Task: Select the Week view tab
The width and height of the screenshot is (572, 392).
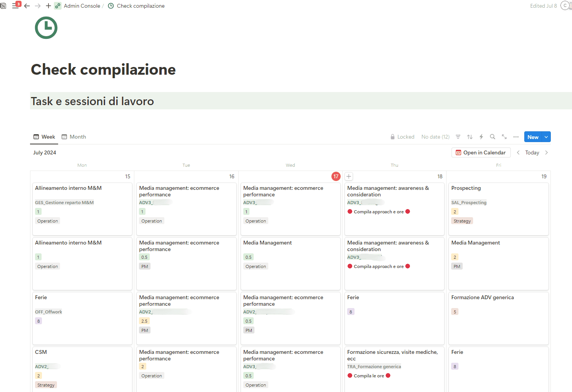Action: (44, 137)
